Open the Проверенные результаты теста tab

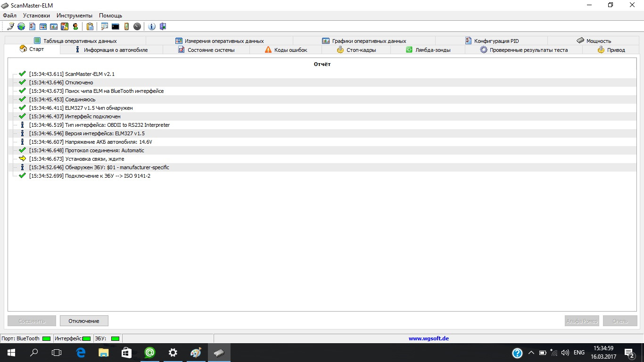(524, 50)
